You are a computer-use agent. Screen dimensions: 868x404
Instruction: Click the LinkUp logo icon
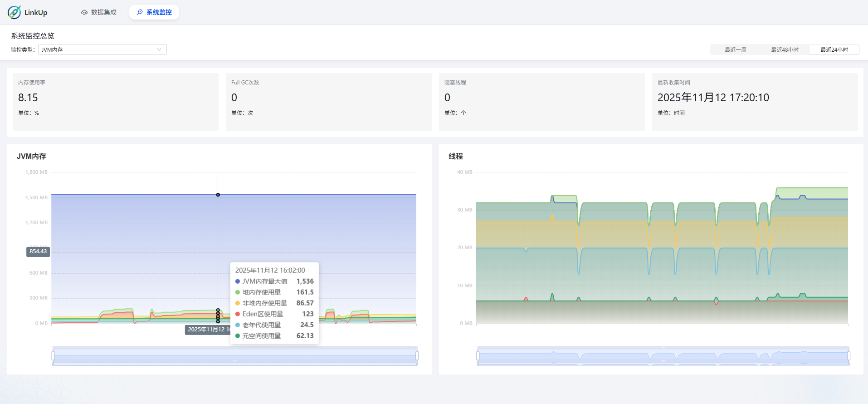pyautogui.click(x=14, y=12)
